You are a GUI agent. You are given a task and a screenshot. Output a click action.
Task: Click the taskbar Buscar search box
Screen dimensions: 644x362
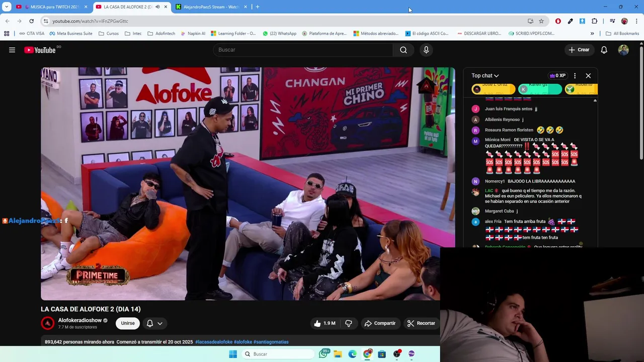click(277, 354)
